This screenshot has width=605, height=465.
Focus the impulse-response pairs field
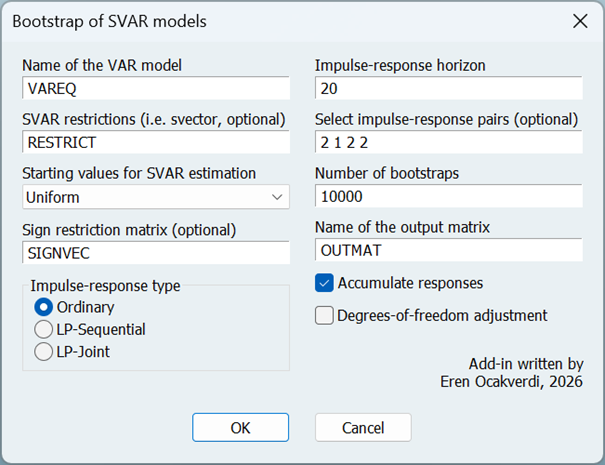coord(447,143)
